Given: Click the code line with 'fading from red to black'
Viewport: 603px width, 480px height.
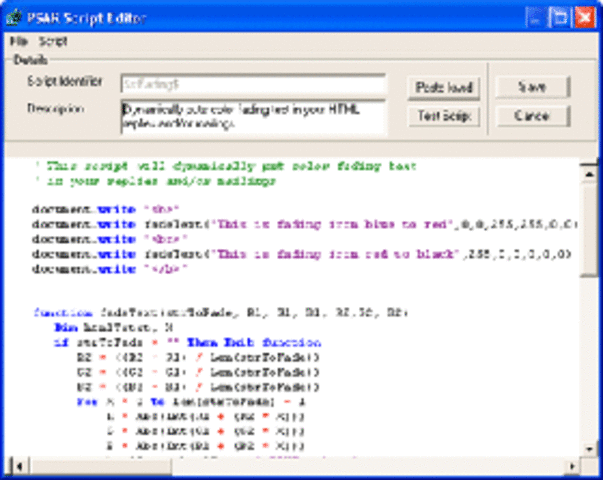Looking at the screenshot, I should pos(302,254).
